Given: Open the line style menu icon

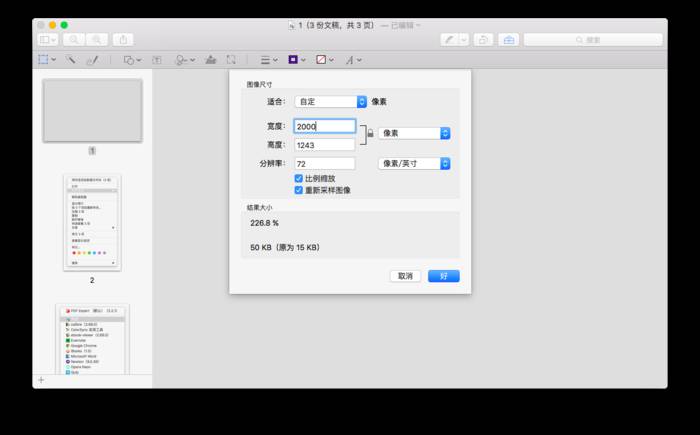Looking at the screenshot, I should tap(265, 60).
